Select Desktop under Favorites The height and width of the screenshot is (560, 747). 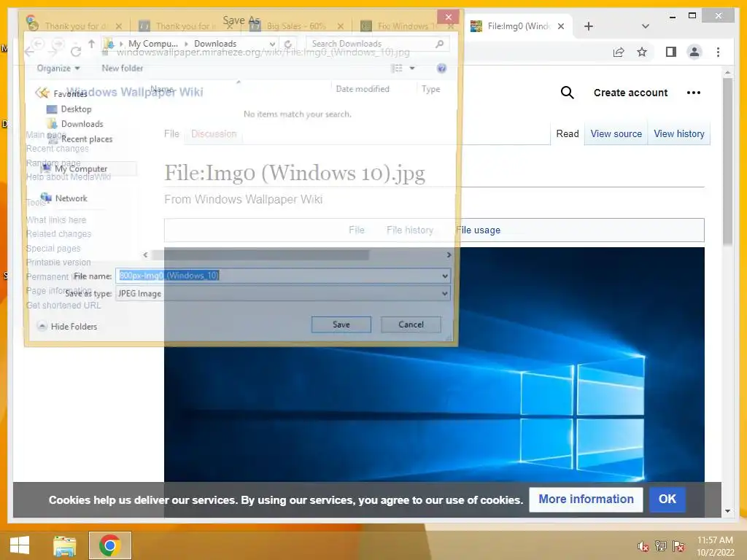[x=69, y=109]
